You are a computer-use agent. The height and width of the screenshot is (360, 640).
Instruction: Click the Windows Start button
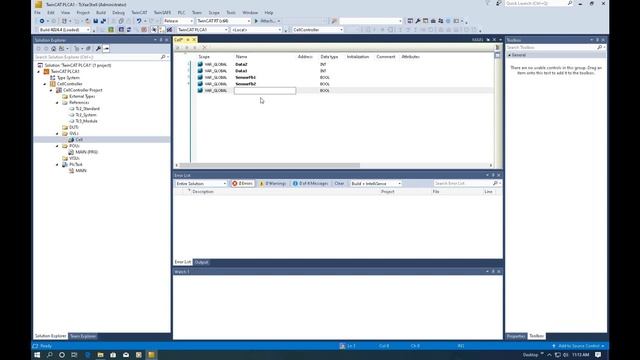(x=37, y=355)
